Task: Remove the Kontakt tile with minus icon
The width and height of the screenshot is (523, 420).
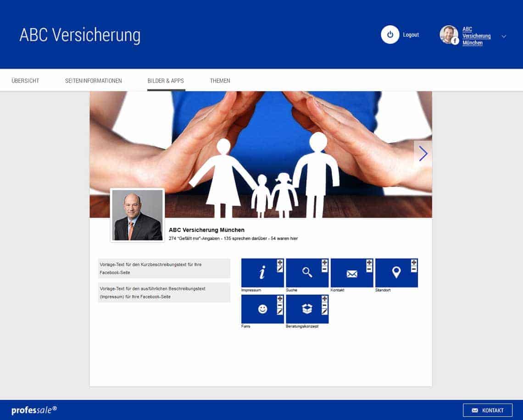Action: click(369, 269)
